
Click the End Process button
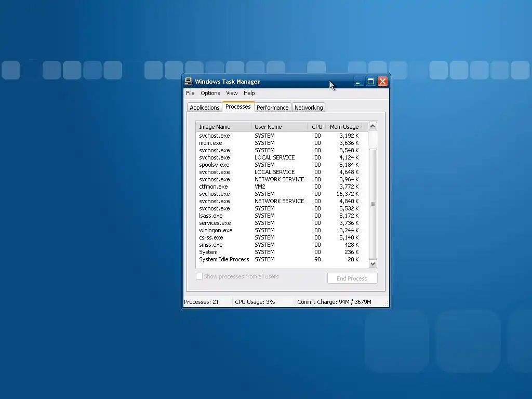point(352,278)
